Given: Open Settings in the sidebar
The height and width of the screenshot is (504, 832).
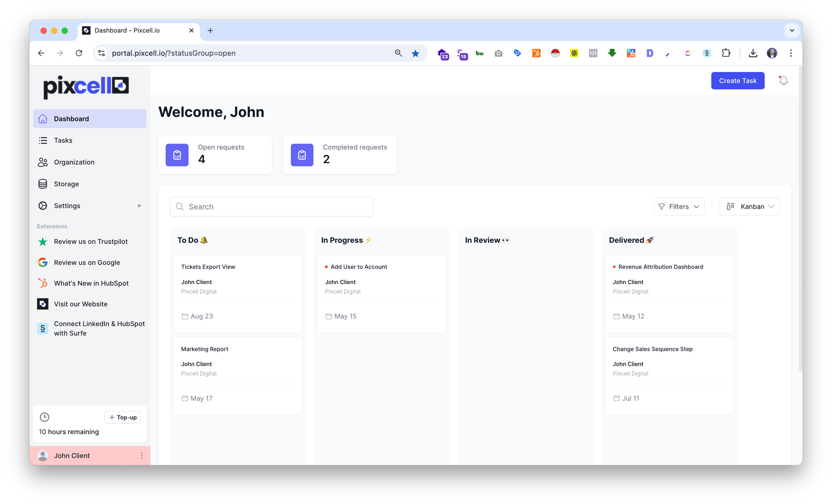Looking at the screenshot, I should [x=90, y=206].
